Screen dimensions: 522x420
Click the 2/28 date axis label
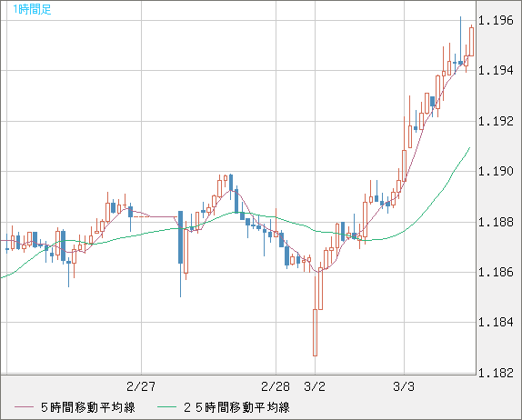click(276, 386)
